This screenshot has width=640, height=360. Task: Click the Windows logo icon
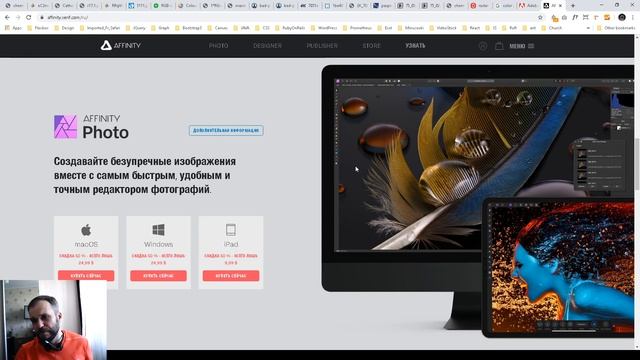tap(158, 230)
